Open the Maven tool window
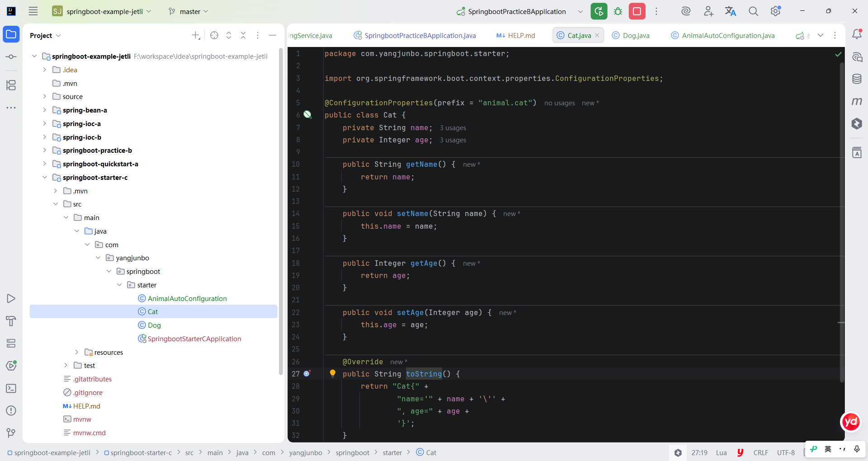This screenshot has height=461, width=868. pyautogui.click(x=857, y=101)
